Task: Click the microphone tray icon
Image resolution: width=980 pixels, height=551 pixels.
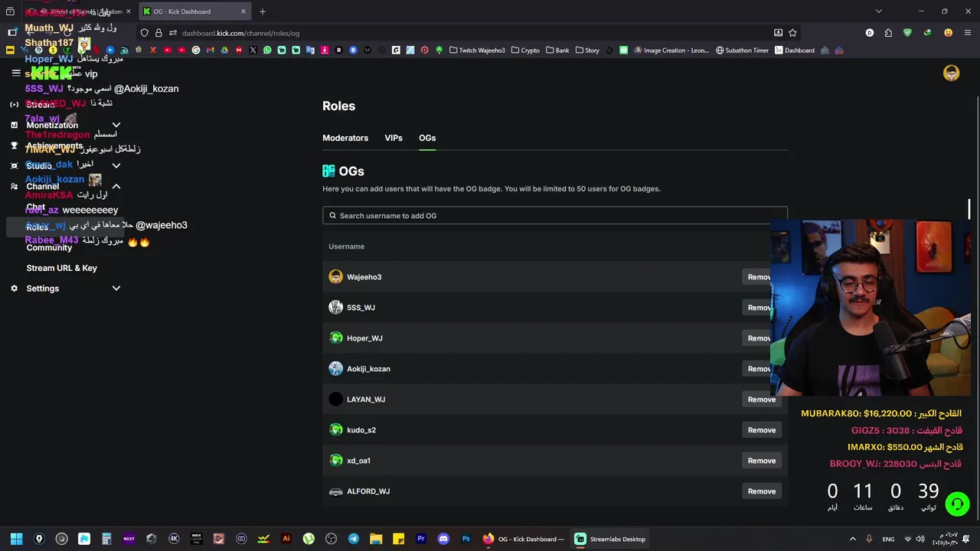Action: click(869, 539)
